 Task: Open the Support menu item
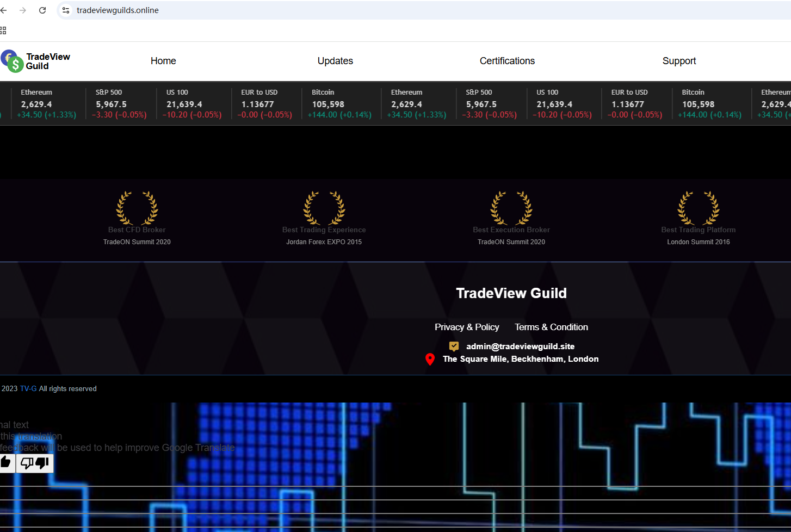[679, 61]
